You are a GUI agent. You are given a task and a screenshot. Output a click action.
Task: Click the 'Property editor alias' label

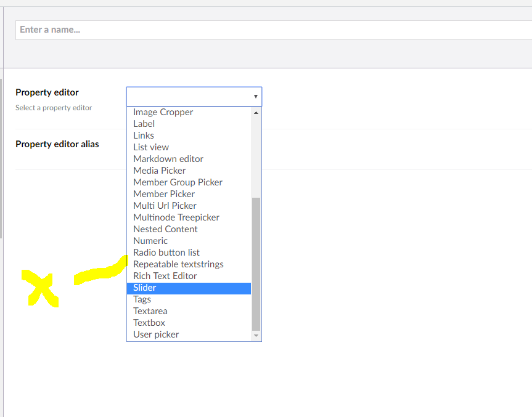tap(57, 144)
